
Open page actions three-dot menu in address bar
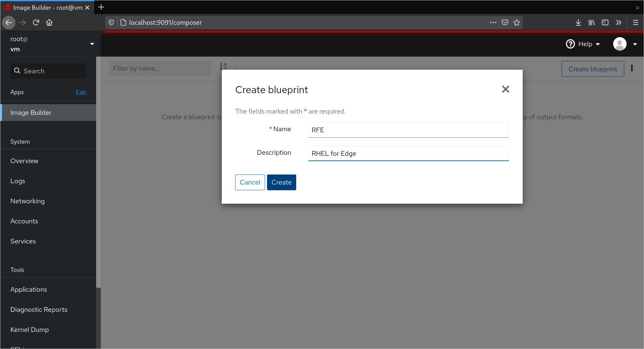coord(493,22)
